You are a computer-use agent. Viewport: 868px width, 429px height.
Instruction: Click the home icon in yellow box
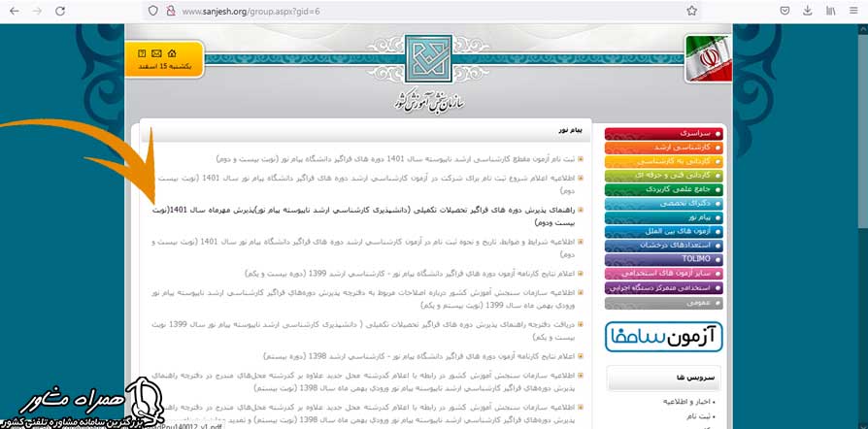click(x=172, y=53)
